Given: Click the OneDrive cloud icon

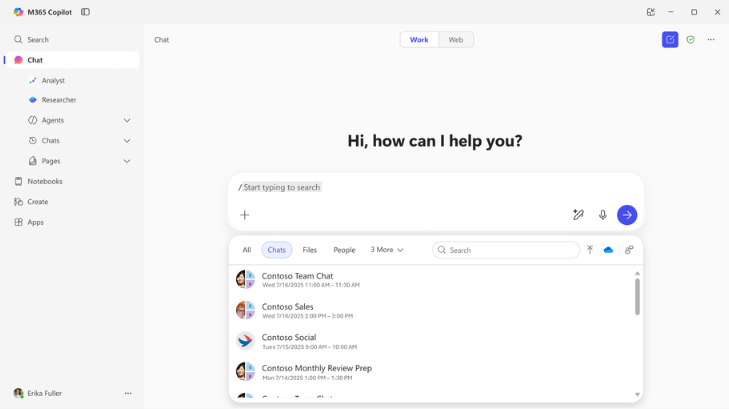Looking at the screenshot, I should [x=608, y=250].
